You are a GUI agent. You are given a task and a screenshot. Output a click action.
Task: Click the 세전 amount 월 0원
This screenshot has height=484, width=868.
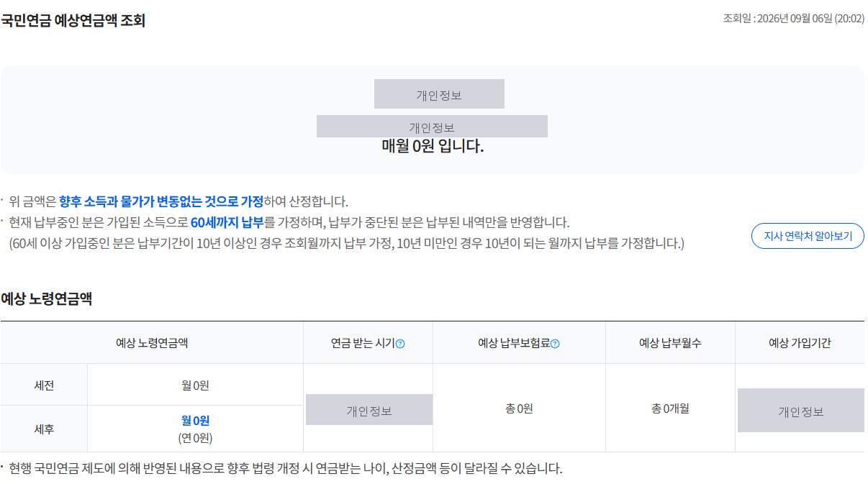195,385
